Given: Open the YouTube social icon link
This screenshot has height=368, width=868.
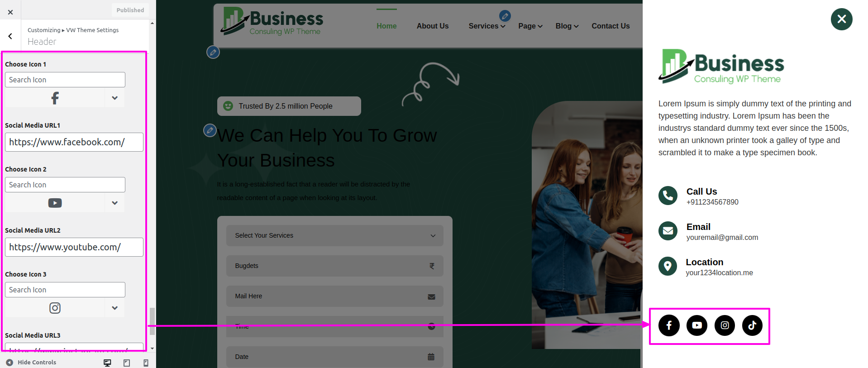Looking at the screenshot, I should (x=697, y=325).
